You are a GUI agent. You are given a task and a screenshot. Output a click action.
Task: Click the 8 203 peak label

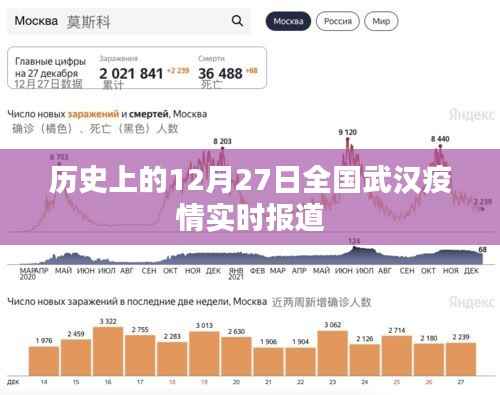coord(222,141)
